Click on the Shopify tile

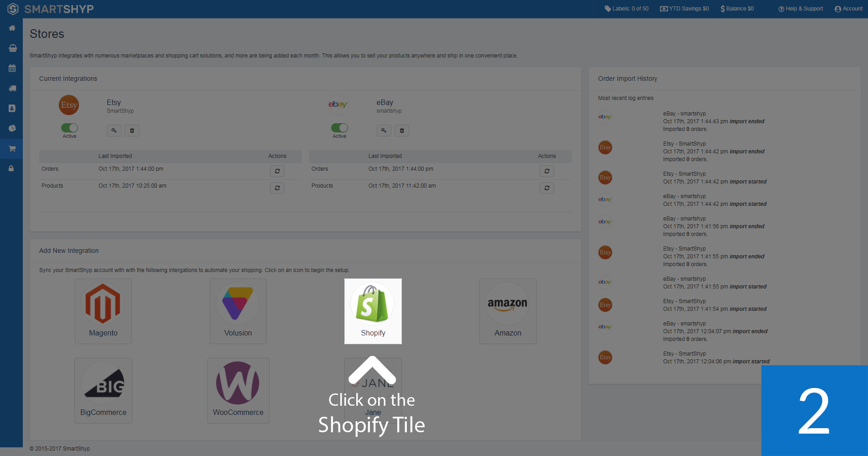coord(373,311)
